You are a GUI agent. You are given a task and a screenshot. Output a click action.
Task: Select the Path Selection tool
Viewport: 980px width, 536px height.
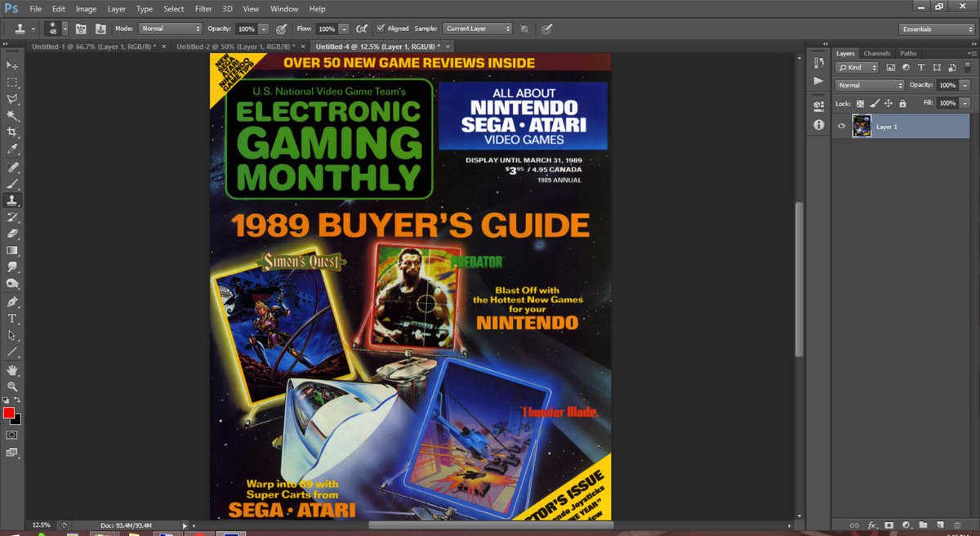coord(12,335)
